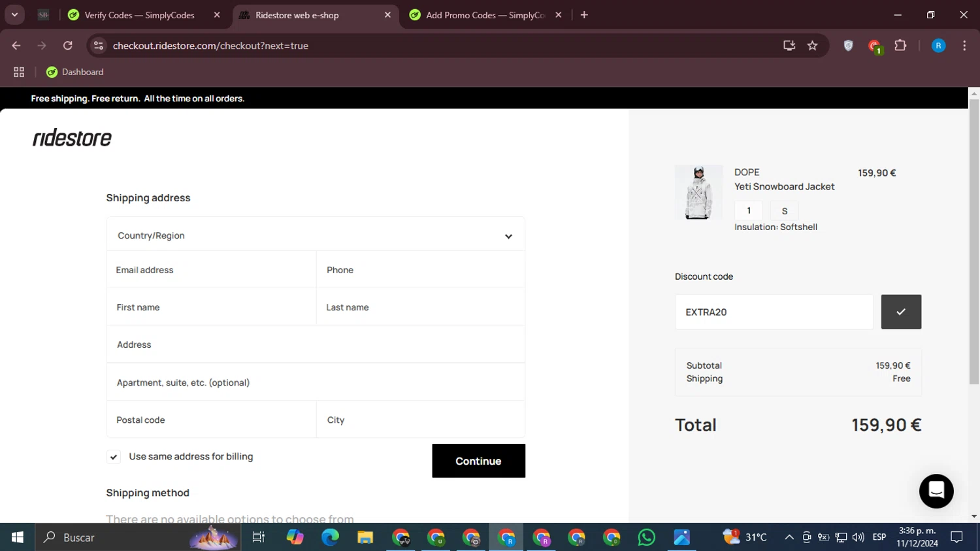The image size is (980, 551).
Task: Open File Explorer from taskbar
Action: coord(365,537)
